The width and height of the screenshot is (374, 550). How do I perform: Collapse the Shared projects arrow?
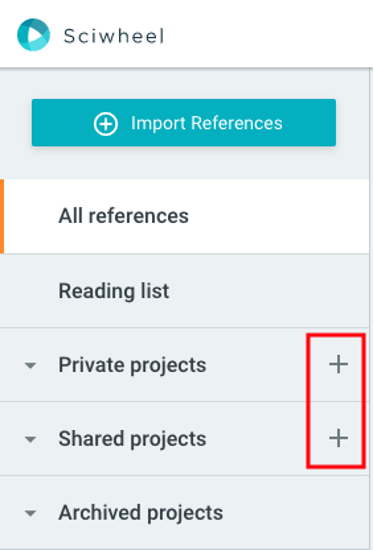coord(31,439)
